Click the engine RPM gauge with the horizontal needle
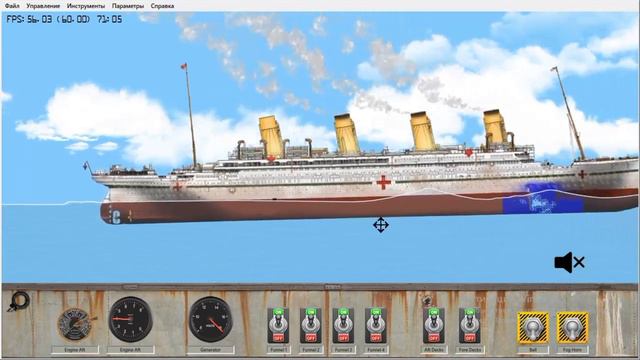This screenshot has height=360, width=640. [x=131, y=319]
